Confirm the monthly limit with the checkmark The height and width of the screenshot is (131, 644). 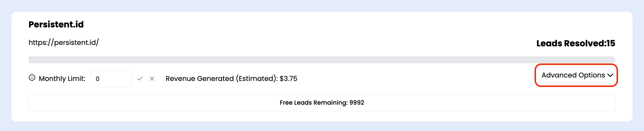(x=140, y=79)
